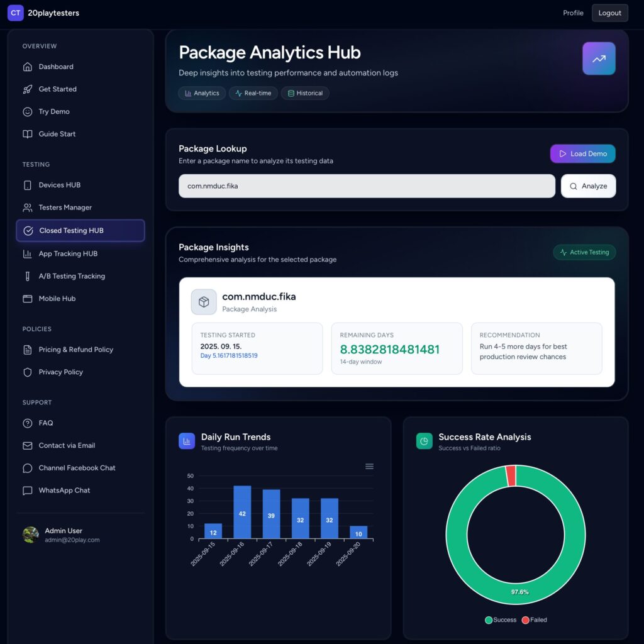Log out using the Logout button
The image size is (644, 644).
[x=609, y=13]
